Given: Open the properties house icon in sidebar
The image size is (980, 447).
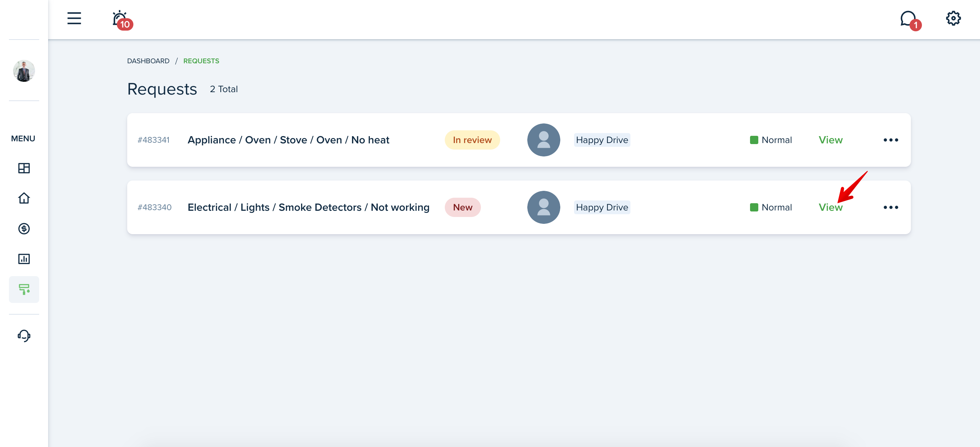Looking at the screenshot, I should click(24, 198).
